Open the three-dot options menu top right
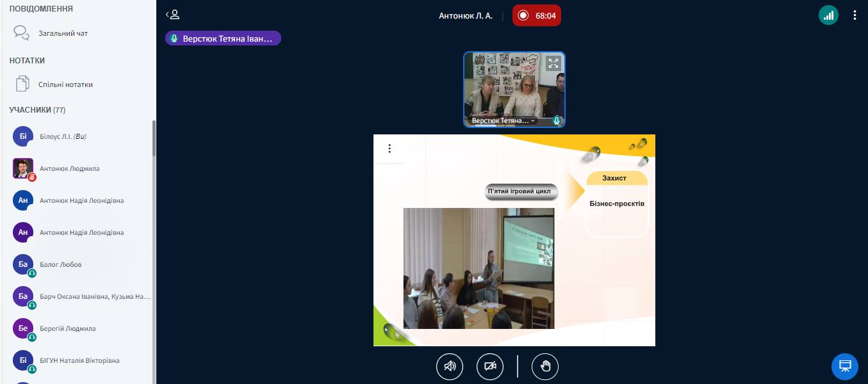Screen dimensions: 868x384 (x=855, y=15)
